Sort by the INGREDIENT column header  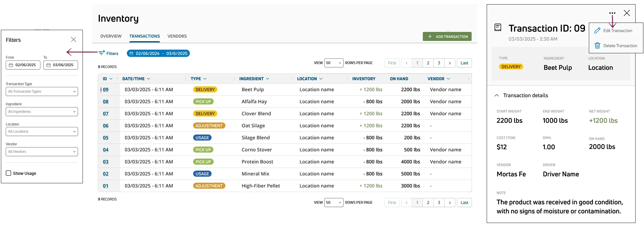click(254, 79)
